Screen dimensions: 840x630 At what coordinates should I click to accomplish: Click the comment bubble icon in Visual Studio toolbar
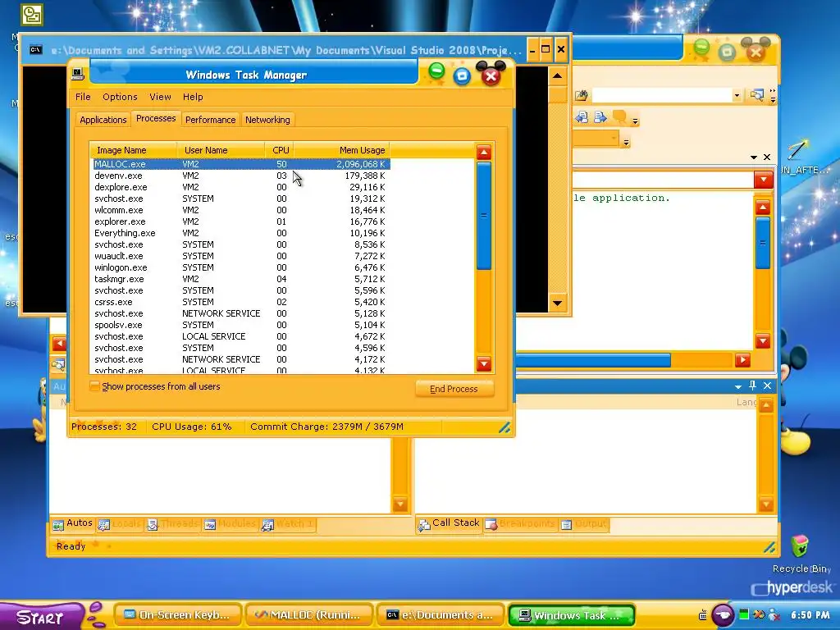point(619,116)
